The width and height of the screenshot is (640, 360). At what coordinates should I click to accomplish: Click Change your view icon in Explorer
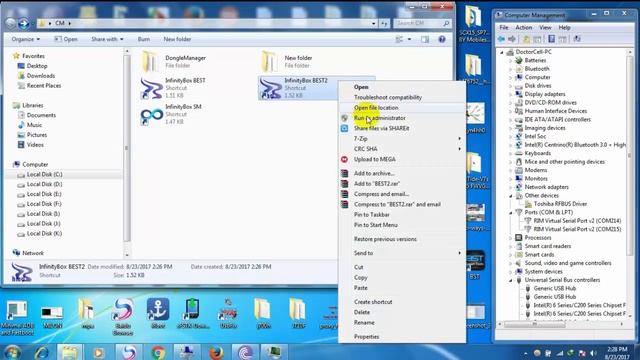399,39
